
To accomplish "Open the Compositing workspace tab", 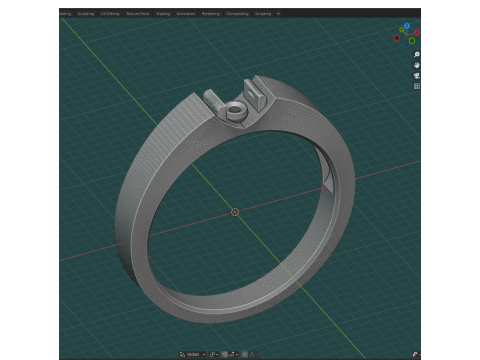I will pos(237,14).
